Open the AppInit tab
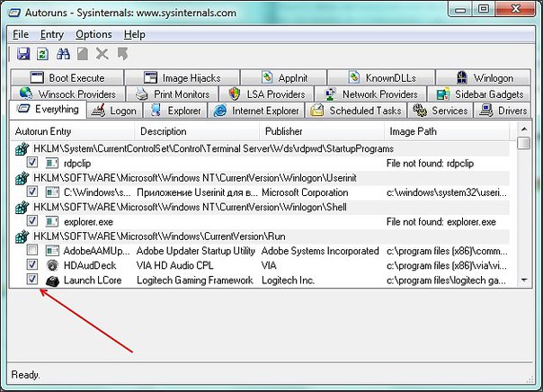 (283, 78)
